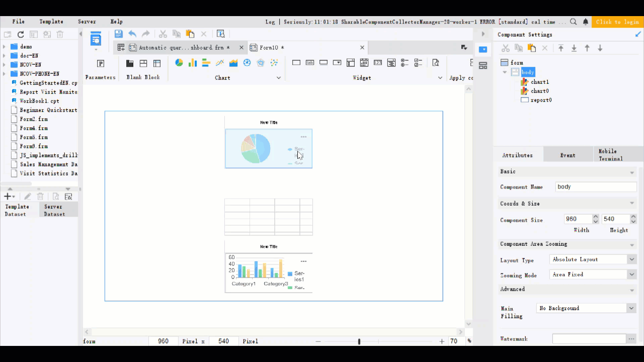
Task: Insert a scatter chart component
Action: click(274, 63)
